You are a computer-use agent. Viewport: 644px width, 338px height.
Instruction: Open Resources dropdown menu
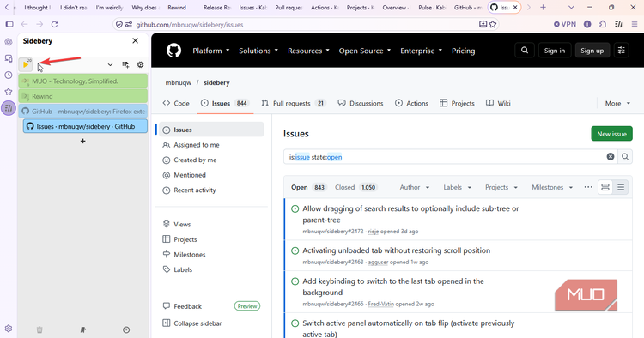[x=308, y=51]
